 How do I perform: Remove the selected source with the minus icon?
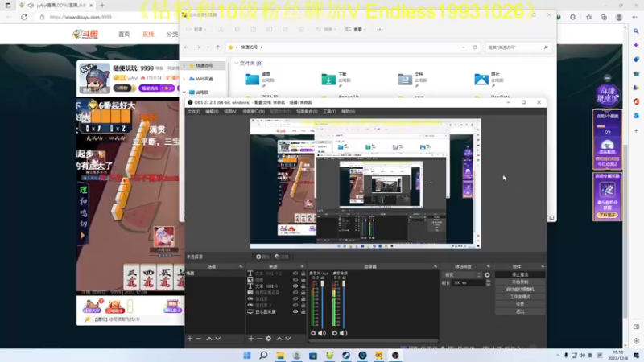click(x=259, y=339)
